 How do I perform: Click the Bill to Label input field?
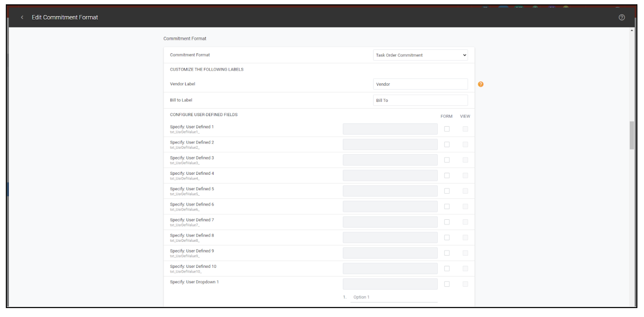point(420,100)
